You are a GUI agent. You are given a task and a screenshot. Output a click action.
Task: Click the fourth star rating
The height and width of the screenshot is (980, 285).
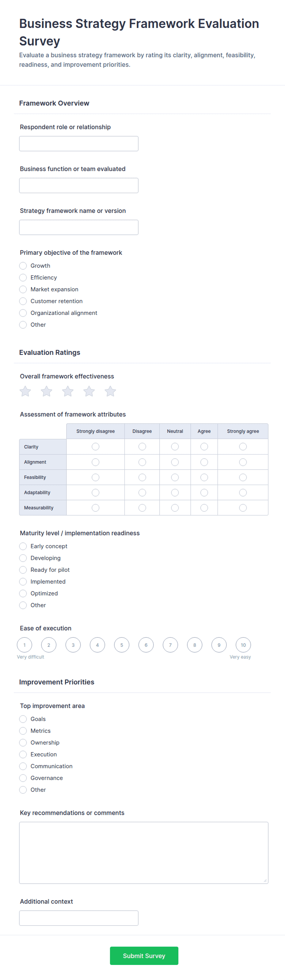pyautogui.click(x=89, y=391)
